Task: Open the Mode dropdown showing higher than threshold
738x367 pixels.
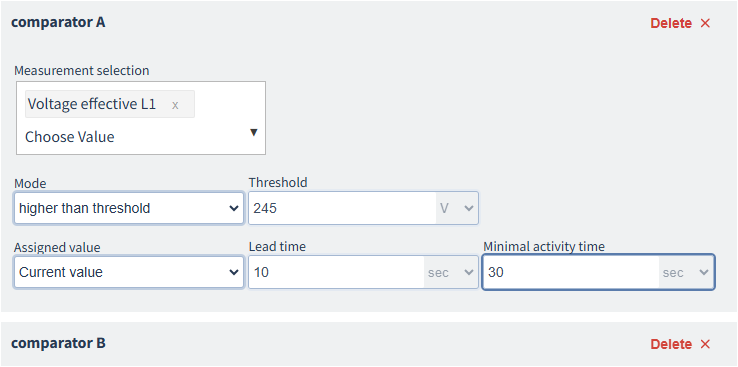Action: click(x=128, y=208)
